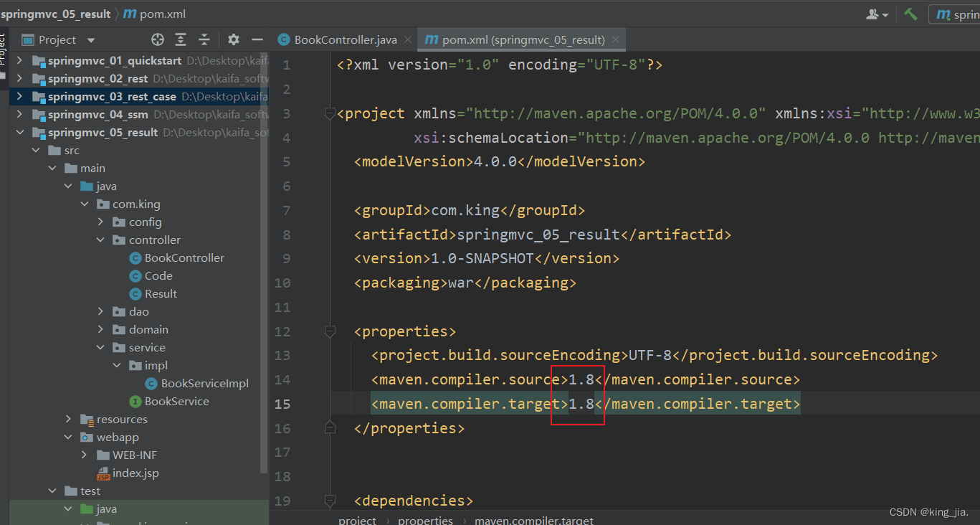Collapse the main folder
980x525 pixels.
(x=52, y=168)
